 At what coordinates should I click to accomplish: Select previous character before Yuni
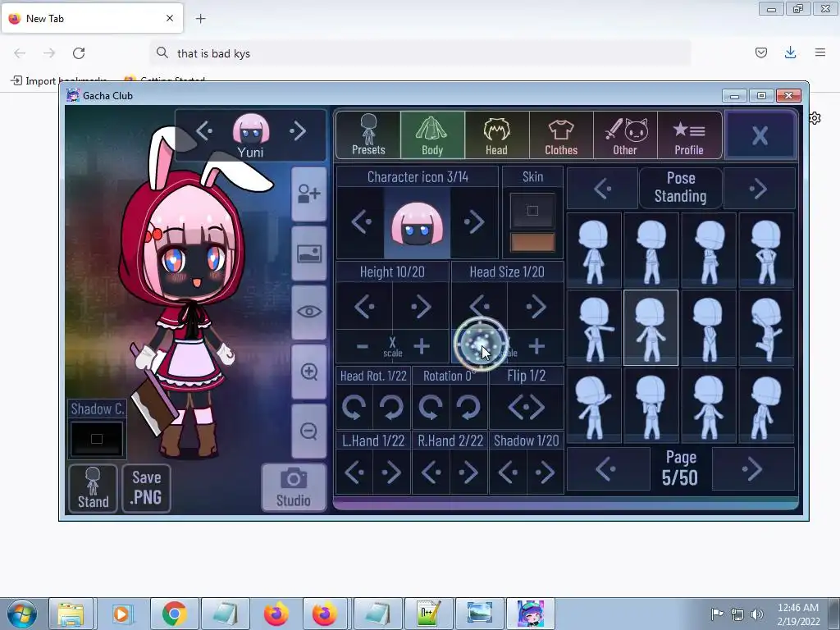(203, 130)
